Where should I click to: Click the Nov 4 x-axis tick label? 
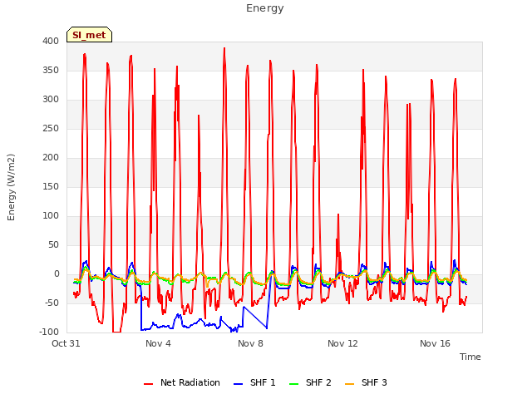pos(158,343)
